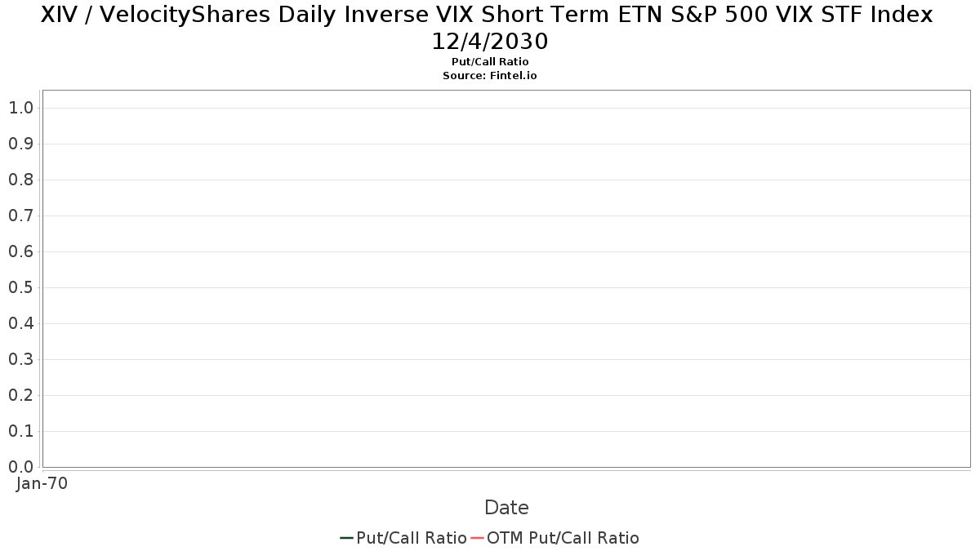Click the 0.6 y-axis label

coord(21,251)
